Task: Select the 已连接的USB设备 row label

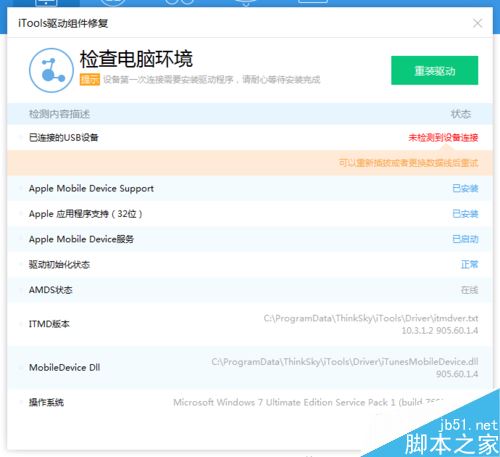Action: tap(64, 138)
